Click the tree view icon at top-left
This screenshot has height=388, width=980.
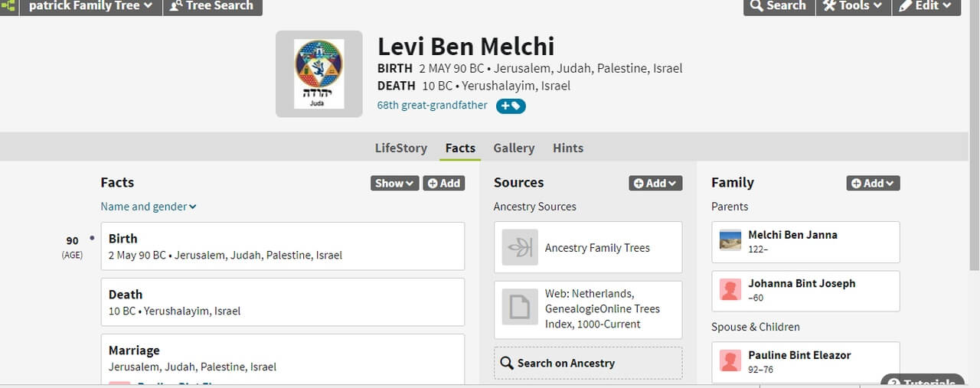[8, 6]
